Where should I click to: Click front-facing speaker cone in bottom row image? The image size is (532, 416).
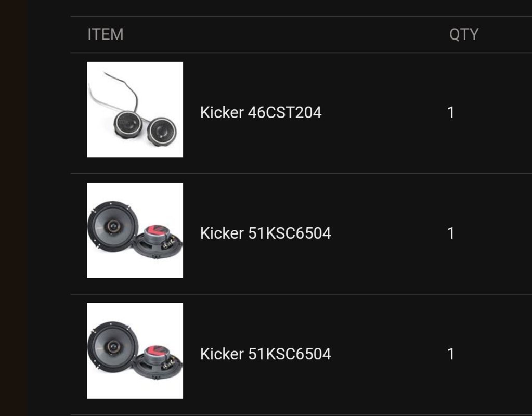tap(113, 347)
